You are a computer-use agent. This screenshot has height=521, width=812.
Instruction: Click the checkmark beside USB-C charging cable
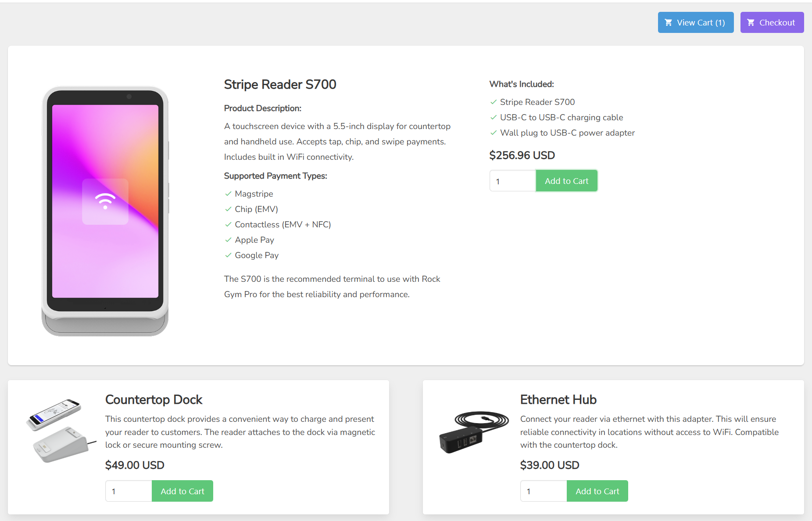tap(494, 117)
